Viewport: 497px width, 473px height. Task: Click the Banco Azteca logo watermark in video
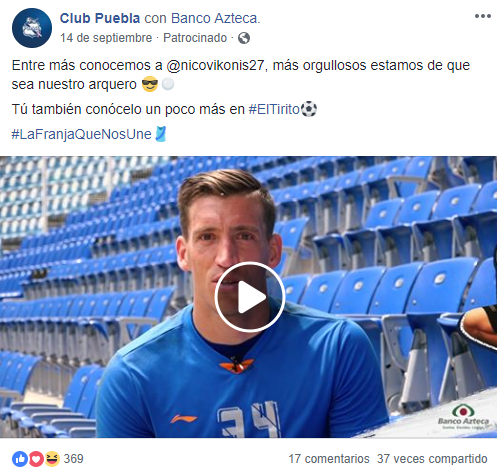click(x=463, y=416)
